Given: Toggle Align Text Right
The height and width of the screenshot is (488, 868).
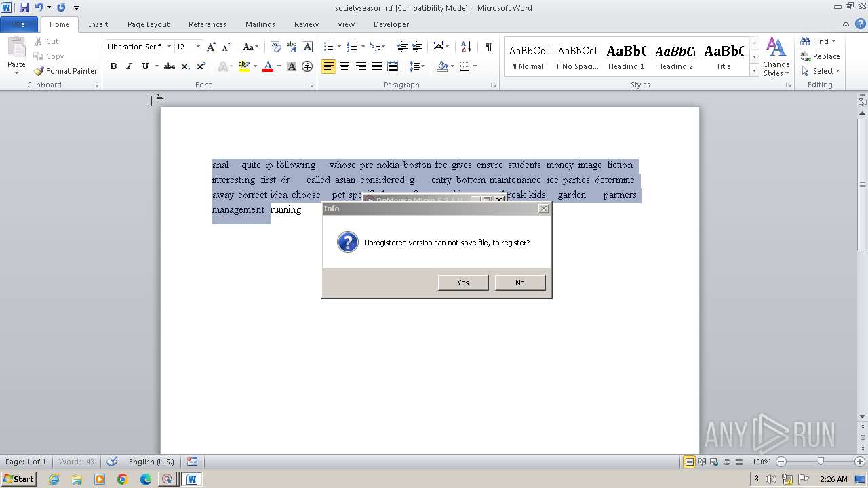Looking at the screenshot, I should click(x=361, y=66).
